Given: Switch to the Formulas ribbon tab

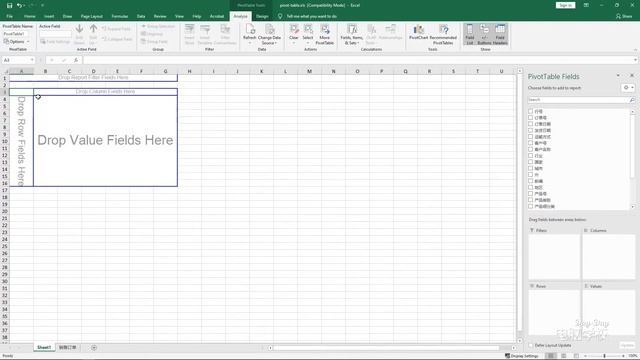Looking at the screenshot, I should [x=120, y=16].
